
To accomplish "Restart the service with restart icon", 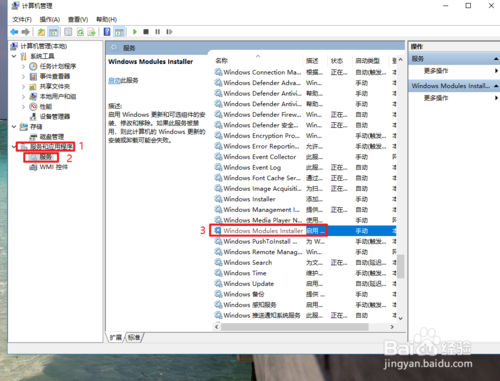I will click(169, 32).
